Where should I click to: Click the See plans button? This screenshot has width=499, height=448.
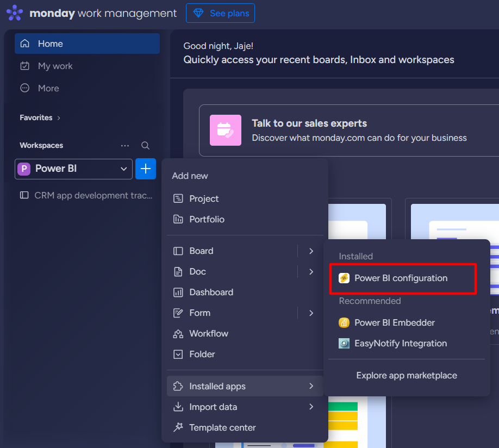[x=220, y=13]
